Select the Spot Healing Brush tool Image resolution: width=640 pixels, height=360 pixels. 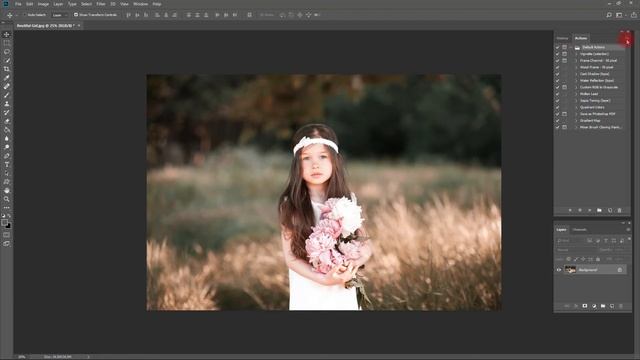click(7, 87)
